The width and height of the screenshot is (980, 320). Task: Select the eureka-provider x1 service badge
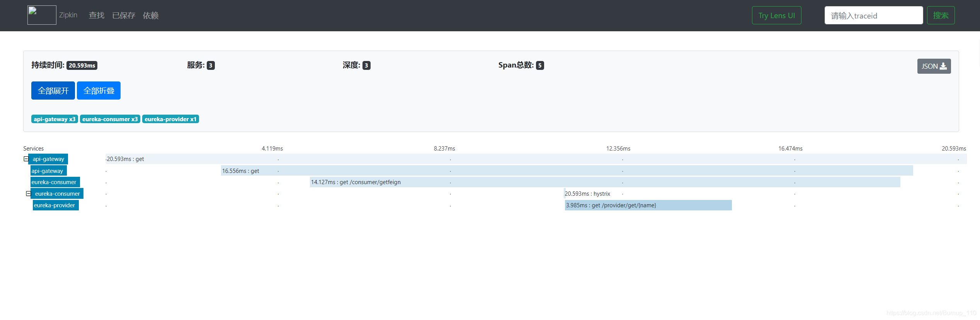click(170, 119)
